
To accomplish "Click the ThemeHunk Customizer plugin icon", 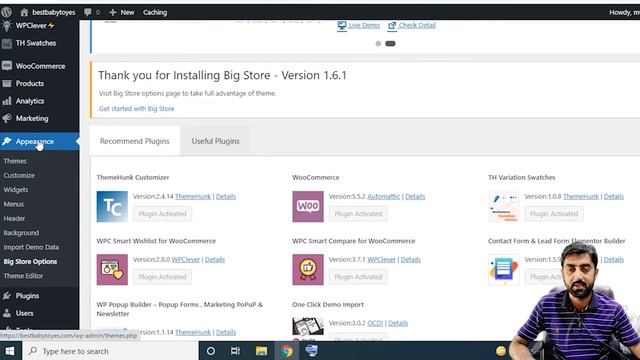I will [112, 207].
